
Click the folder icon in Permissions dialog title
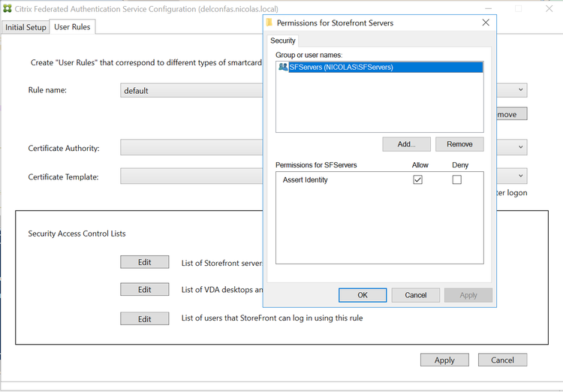pos(269,23)
